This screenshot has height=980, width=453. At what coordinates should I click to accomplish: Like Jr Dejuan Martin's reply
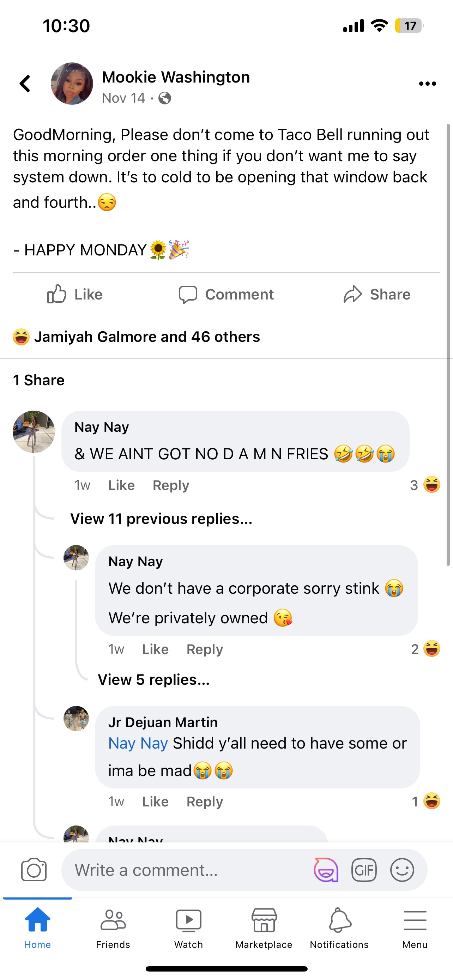pos(155,801)
